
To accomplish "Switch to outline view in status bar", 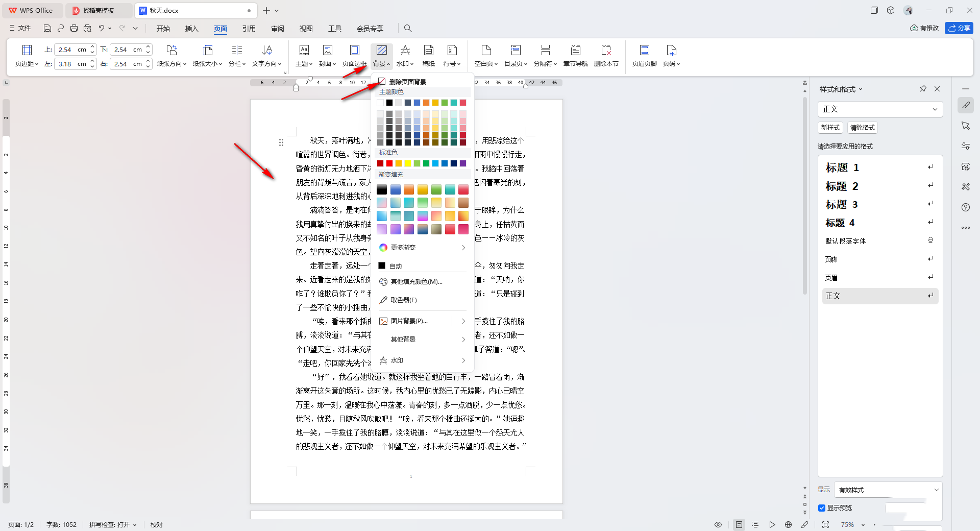I will pyautogui.click(x=755, y=524).
